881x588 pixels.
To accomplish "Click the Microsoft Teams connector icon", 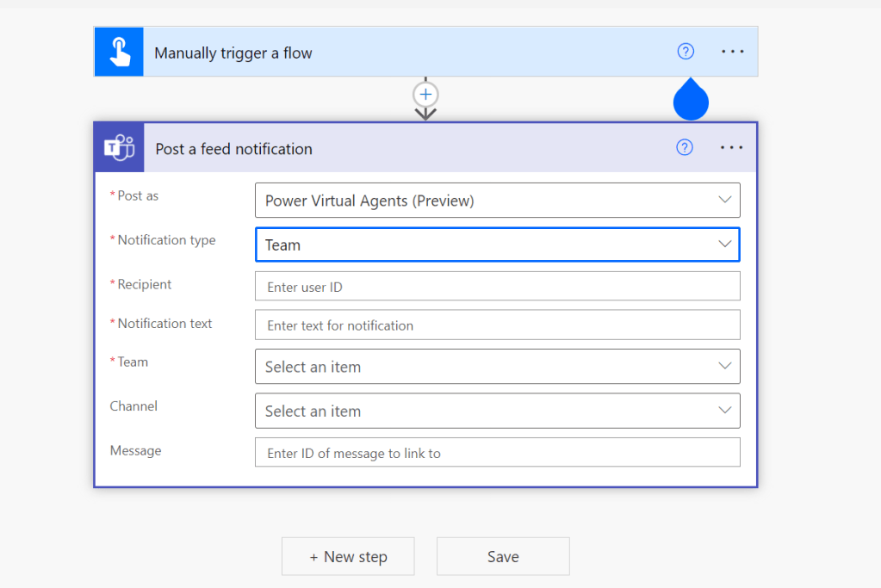I will click(119, 148).
